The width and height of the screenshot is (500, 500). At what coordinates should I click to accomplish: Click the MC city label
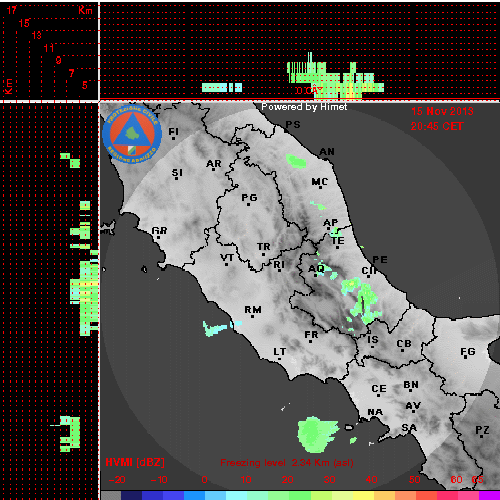point(320,182)
